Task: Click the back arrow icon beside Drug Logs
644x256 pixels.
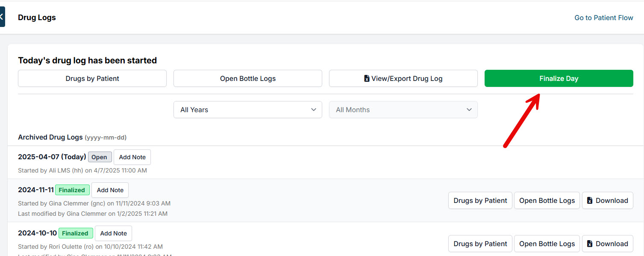Action: tap(2, 17)
